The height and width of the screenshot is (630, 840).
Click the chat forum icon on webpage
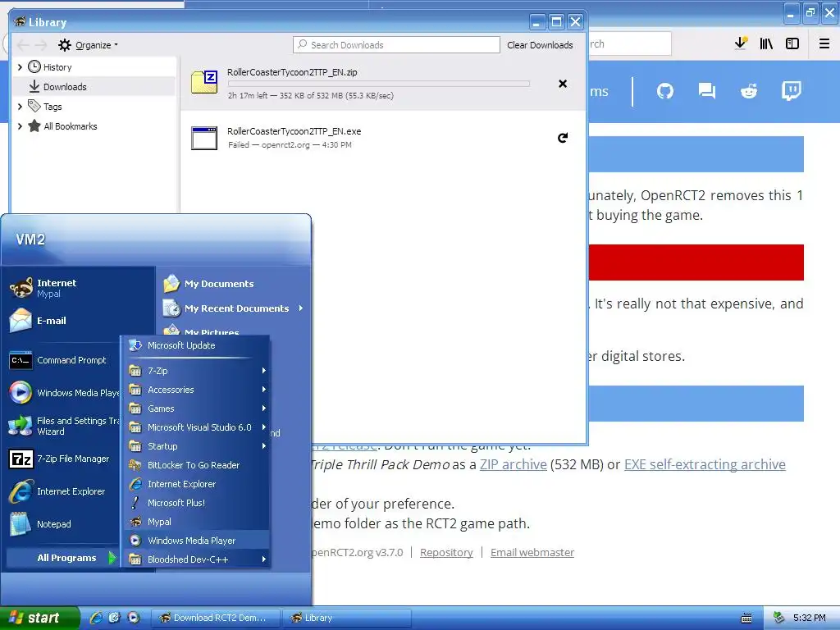[707, 91]
